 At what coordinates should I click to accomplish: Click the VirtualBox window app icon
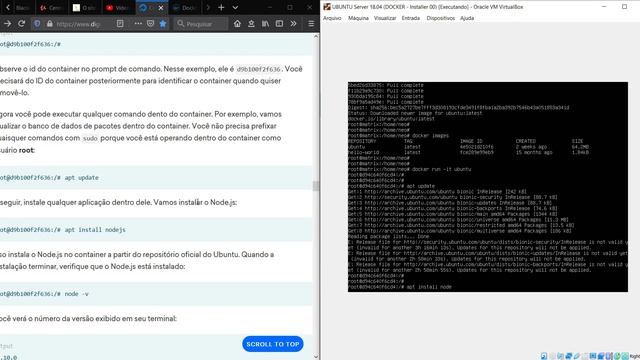click(x=327, y=7)
